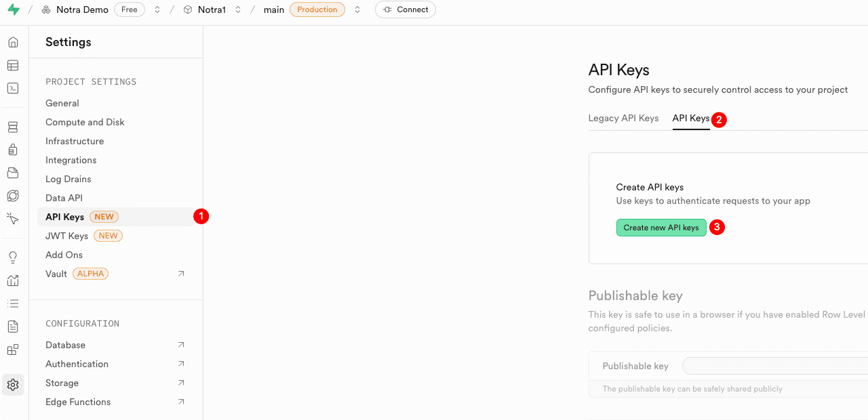The height and width of the screenshot is (420, 868).
Task: Open the Reports chart icon
Action: (x=13, y=280)
